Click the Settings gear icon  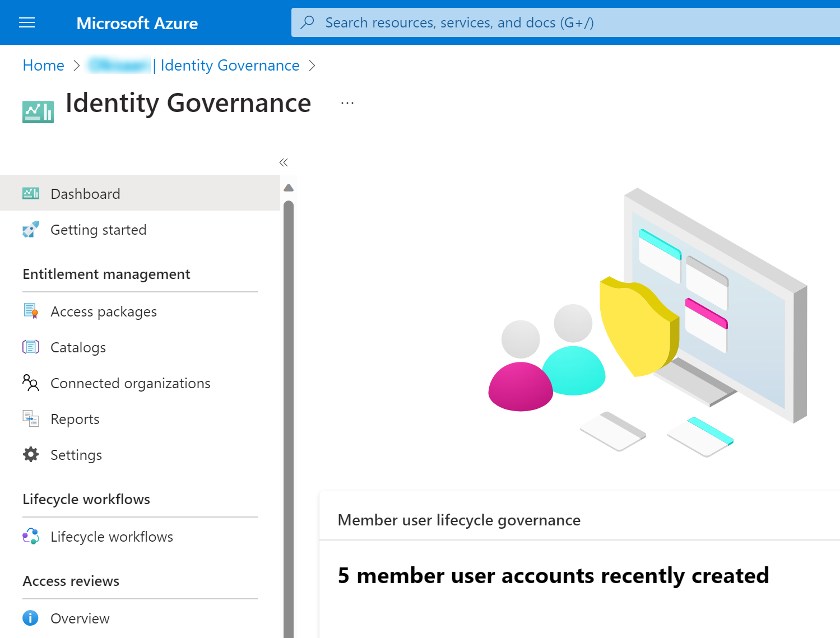pyautogui.click(x=31, y=454)
